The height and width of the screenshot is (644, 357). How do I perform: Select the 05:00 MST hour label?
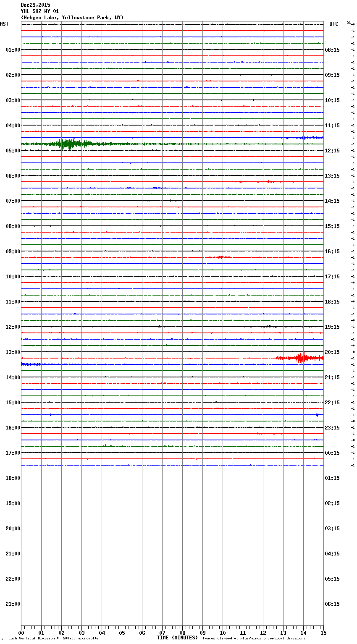[13, 151]
